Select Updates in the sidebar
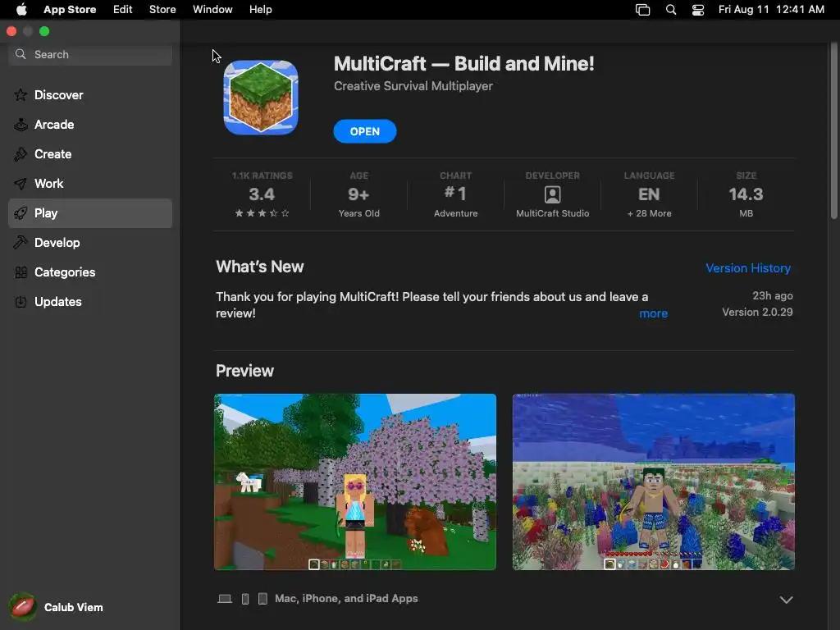The width and height of the screenshot is (840, 630). 90,302
